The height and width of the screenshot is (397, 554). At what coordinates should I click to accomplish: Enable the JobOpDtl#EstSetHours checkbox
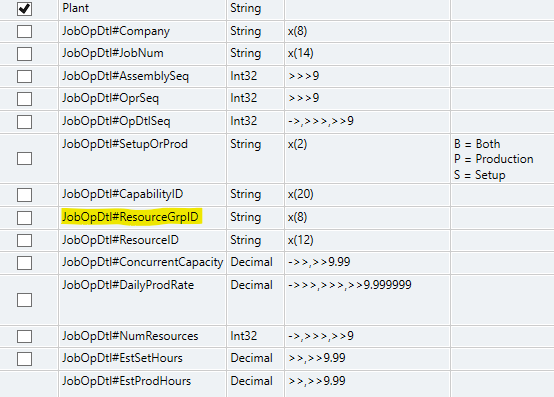(24, 359)
